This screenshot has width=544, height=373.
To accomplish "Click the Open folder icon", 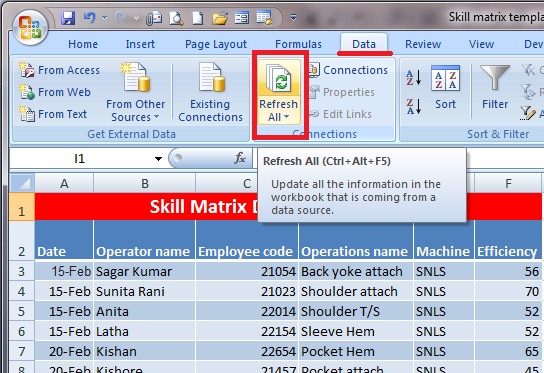I will coord(220,18).
